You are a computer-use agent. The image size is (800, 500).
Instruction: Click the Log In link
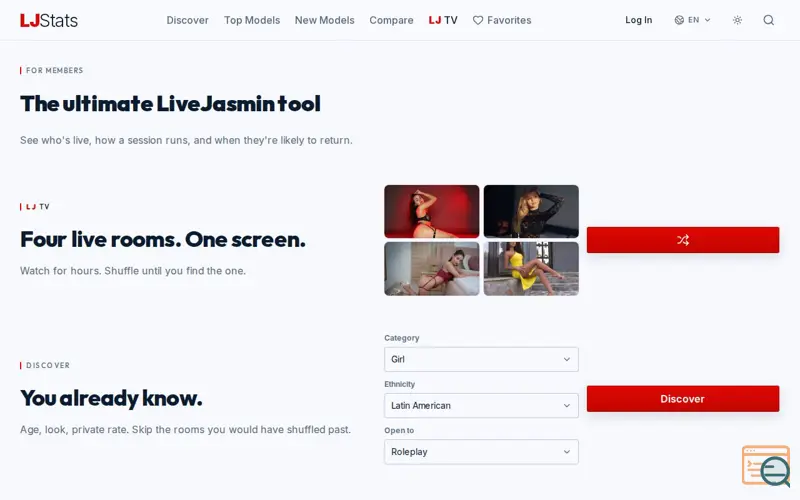[x=639, y=20]
